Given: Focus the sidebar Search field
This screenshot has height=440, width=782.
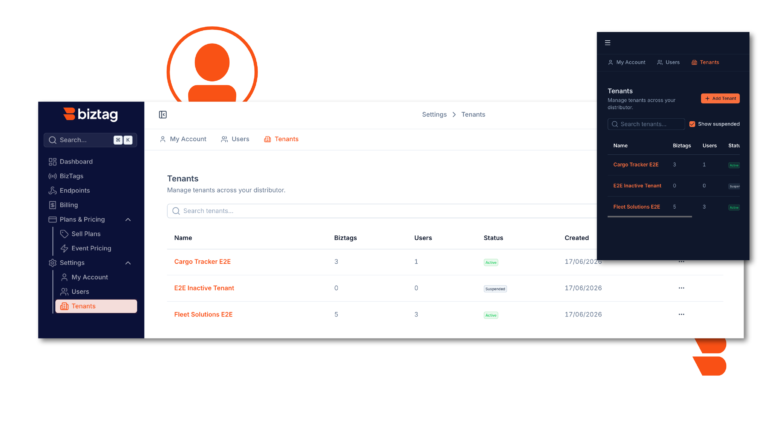Looking at the screenshot, I should (90, 140).
